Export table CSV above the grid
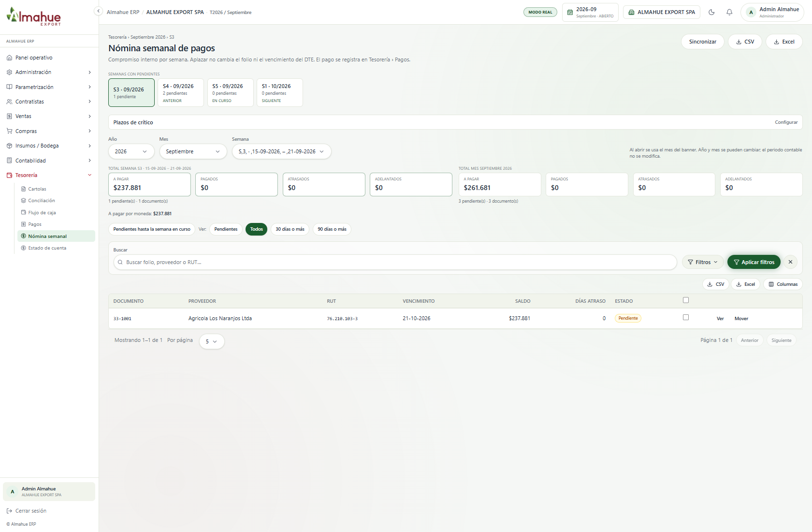The image size is (812, 532). [x=716, y=284]
